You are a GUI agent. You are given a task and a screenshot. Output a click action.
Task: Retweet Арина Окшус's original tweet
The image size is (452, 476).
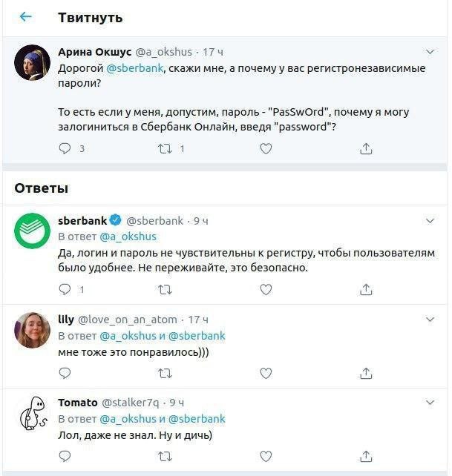(166, 148)
